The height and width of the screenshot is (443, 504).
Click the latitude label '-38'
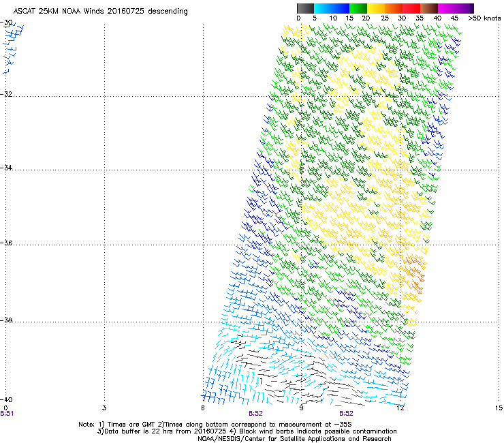click(x=6, y=320)
